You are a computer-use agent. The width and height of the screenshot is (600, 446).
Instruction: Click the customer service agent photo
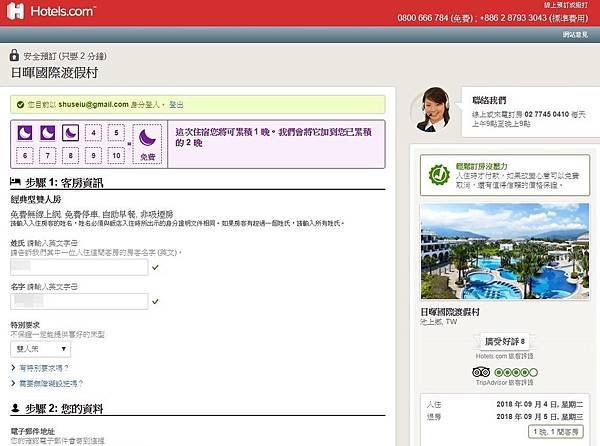[x=433, y=110]
